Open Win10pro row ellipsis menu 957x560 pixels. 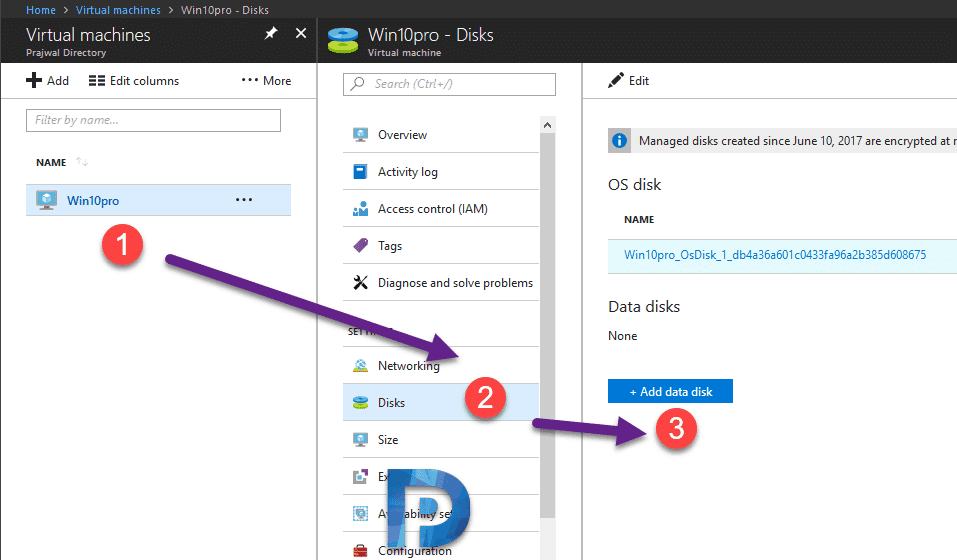coord(244,199)
